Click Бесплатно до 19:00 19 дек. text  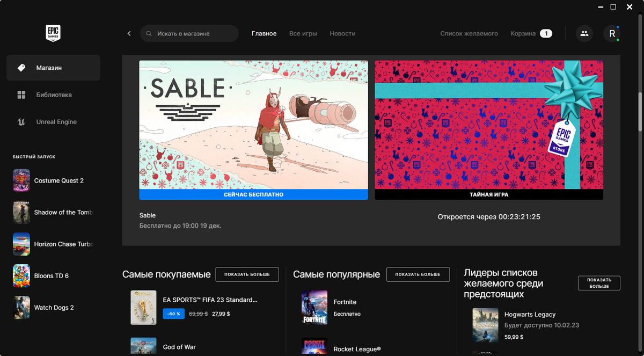180,226
